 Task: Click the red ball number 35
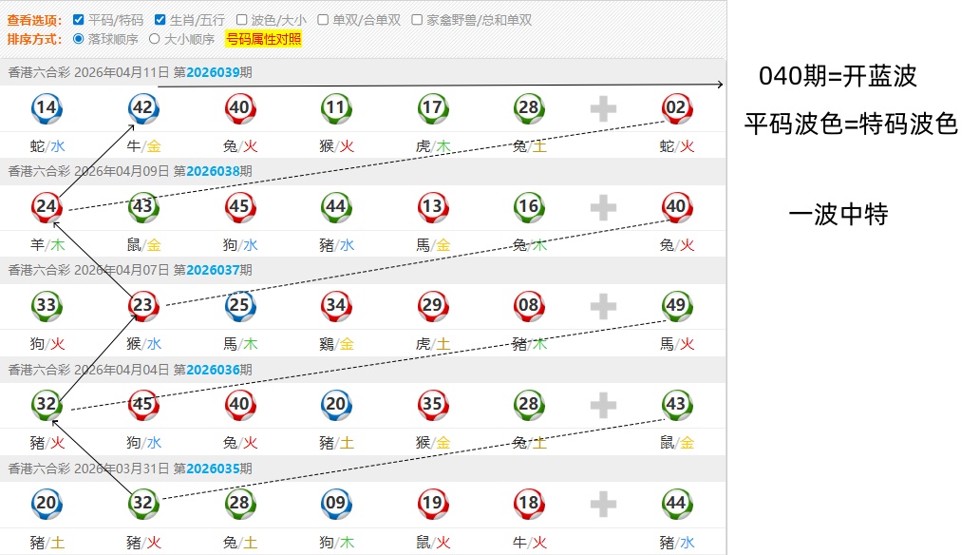(x=433, y=405)
